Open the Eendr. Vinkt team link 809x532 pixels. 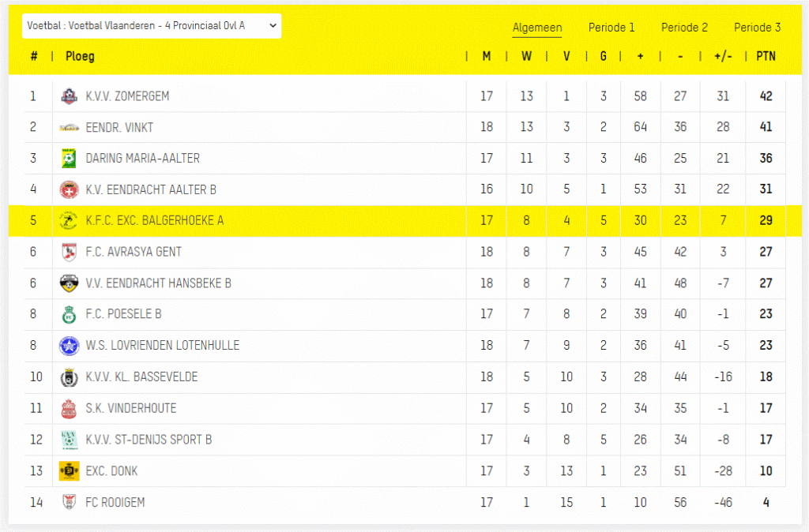click(x=119, y=127)
